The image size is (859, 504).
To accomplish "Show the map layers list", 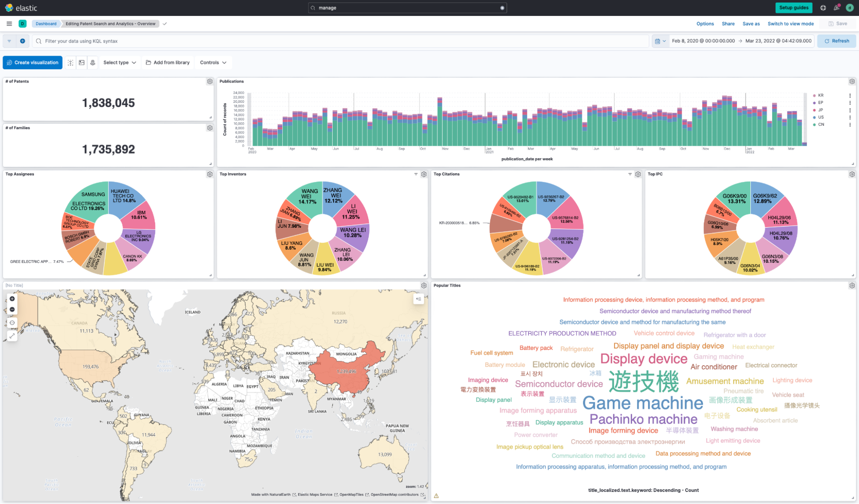I will (419, 299).
